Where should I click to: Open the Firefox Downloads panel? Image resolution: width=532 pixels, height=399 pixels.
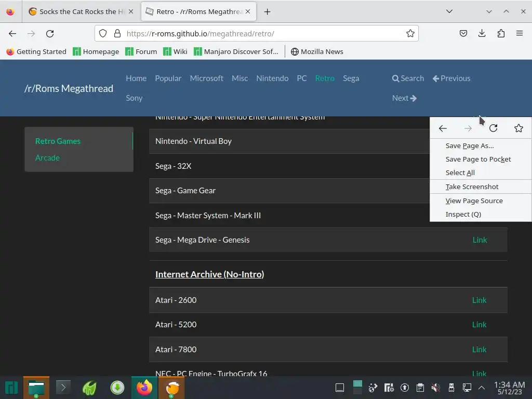coord(482,33)
